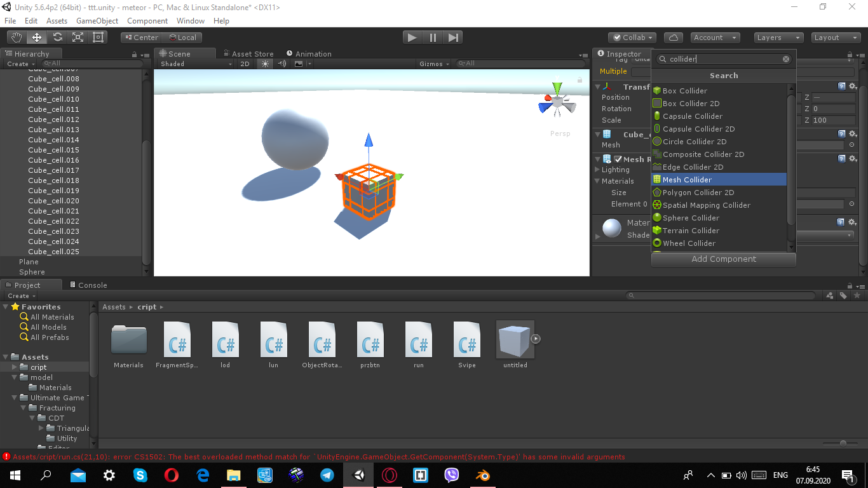Select the Scale tool
868x488 pixels.
[78, 37]
